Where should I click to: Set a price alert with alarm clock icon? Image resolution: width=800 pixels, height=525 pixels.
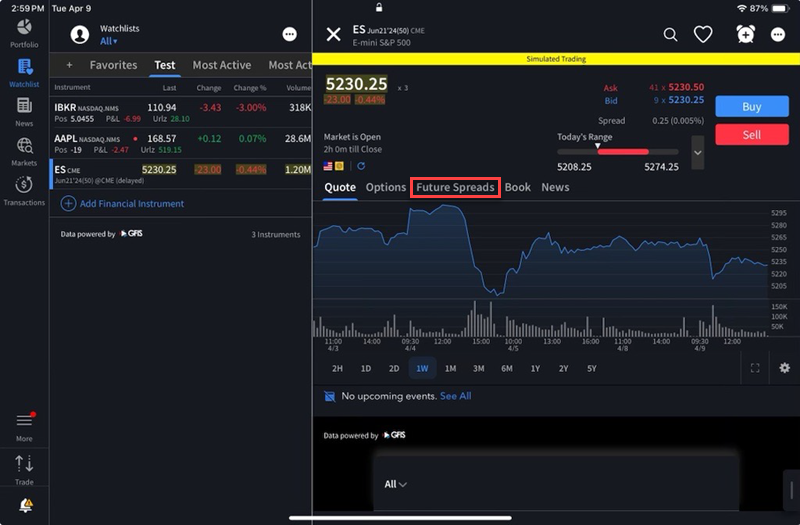point(745,35)
